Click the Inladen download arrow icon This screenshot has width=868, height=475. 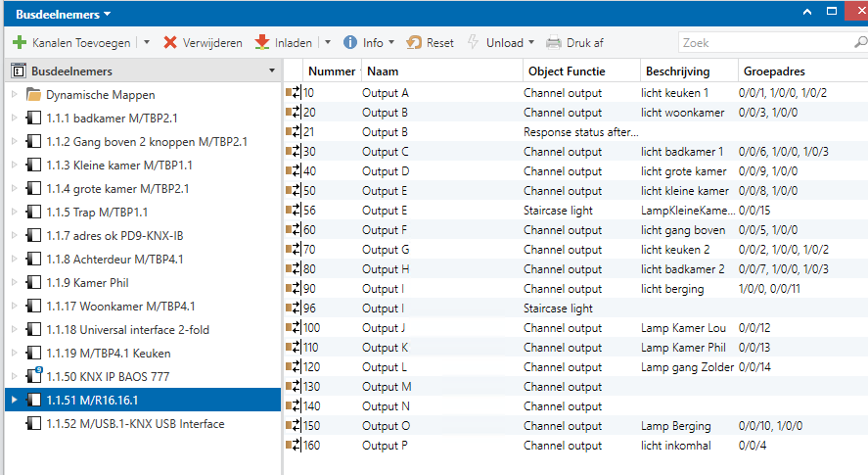[x=262, y=43]
